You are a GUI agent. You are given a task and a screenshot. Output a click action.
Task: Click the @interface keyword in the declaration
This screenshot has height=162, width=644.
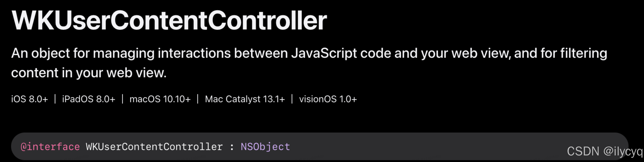[x=50, y=147]
